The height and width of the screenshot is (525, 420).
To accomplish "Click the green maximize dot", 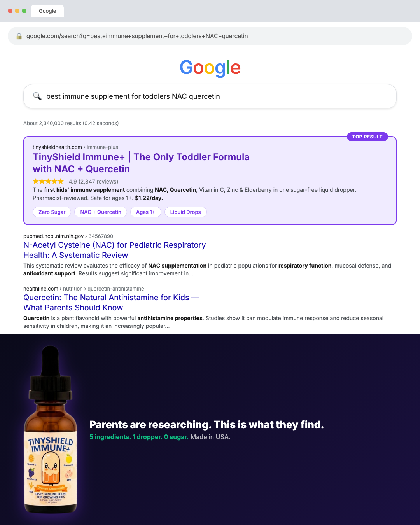I will [24, 11].
